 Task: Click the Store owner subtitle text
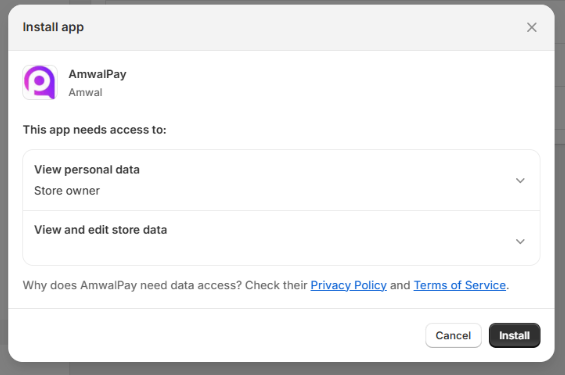point(67,191)
